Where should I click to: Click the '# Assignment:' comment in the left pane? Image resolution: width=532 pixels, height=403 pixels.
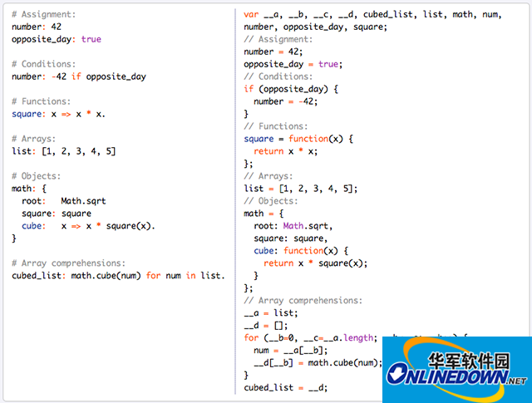pyautogui.click(x=43, y=15)
